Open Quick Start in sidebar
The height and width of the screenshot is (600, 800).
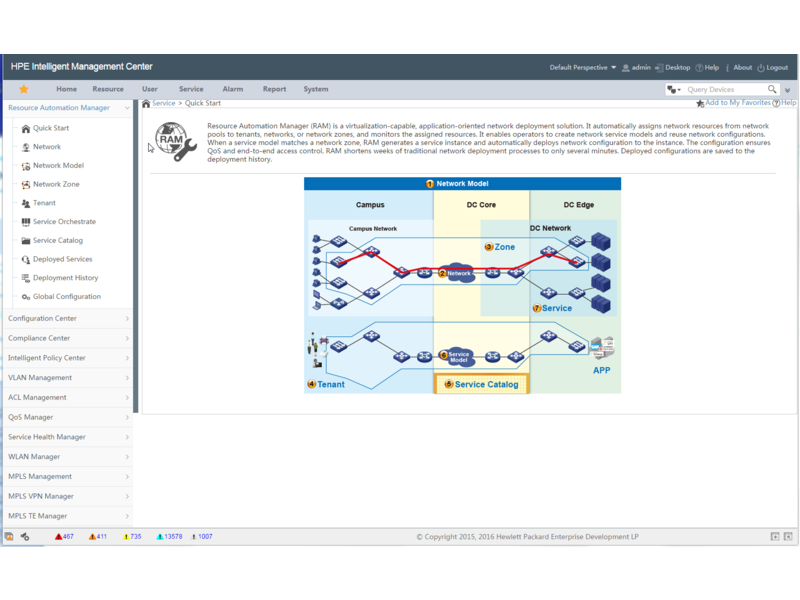coord(51,128)
